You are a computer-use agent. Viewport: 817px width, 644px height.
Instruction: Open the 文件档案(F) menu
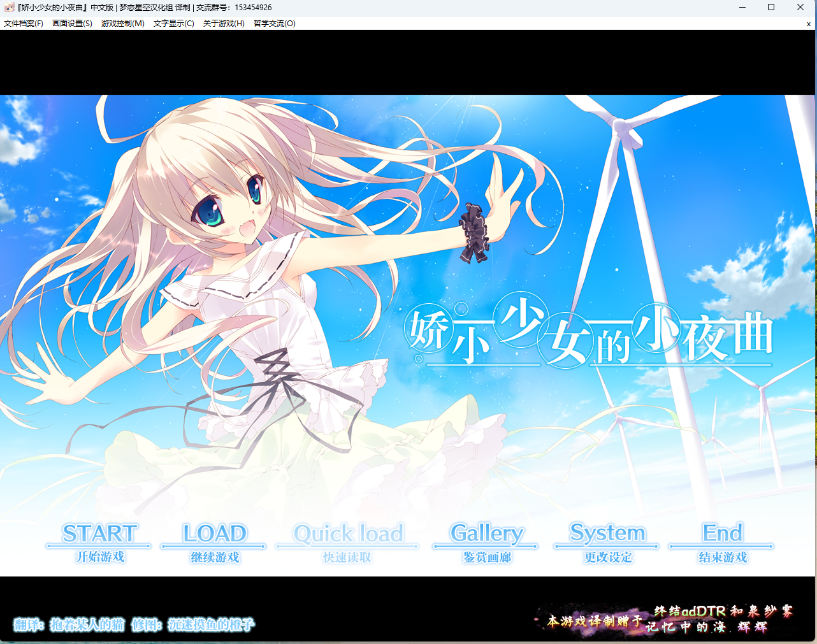click(24, 24)
